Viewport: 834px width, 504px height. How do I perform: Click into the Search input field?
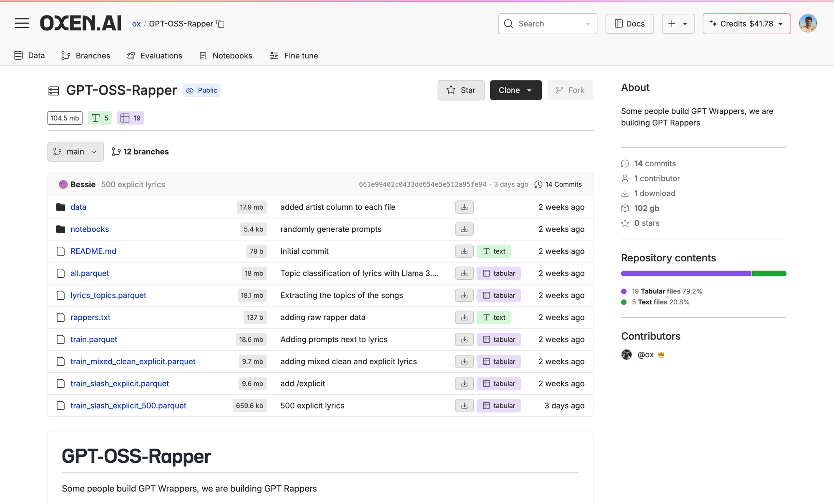[x=548, y=24]
